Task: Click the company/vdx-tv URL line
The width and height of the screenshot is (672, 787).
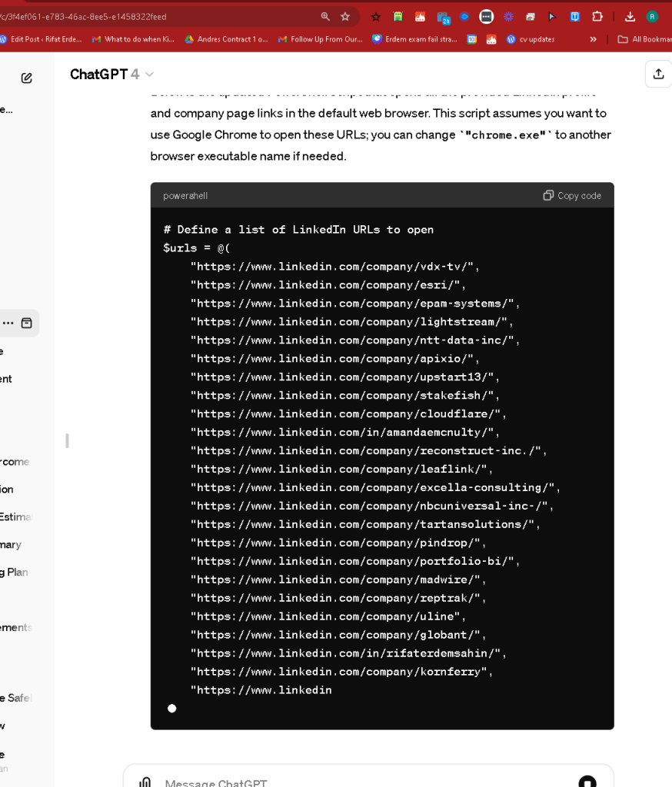Action: point(334,267)
